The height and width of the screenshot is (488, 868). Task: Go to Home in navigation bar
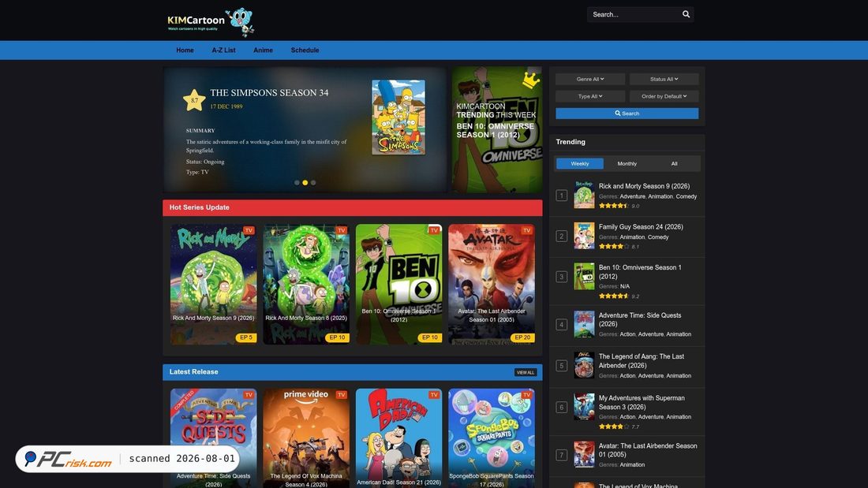tap(185, 50)
